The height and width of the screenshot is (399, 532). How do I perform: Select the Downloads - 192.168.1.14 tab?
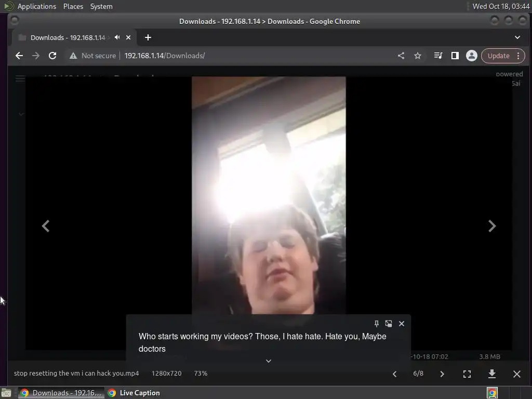click(68, 37)
